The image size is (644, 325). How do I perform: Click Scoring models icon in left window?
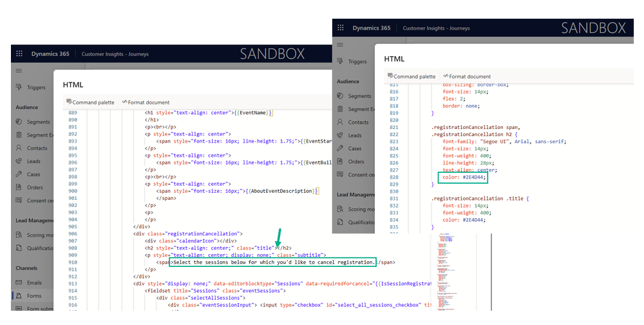click(x=19, y=235)
